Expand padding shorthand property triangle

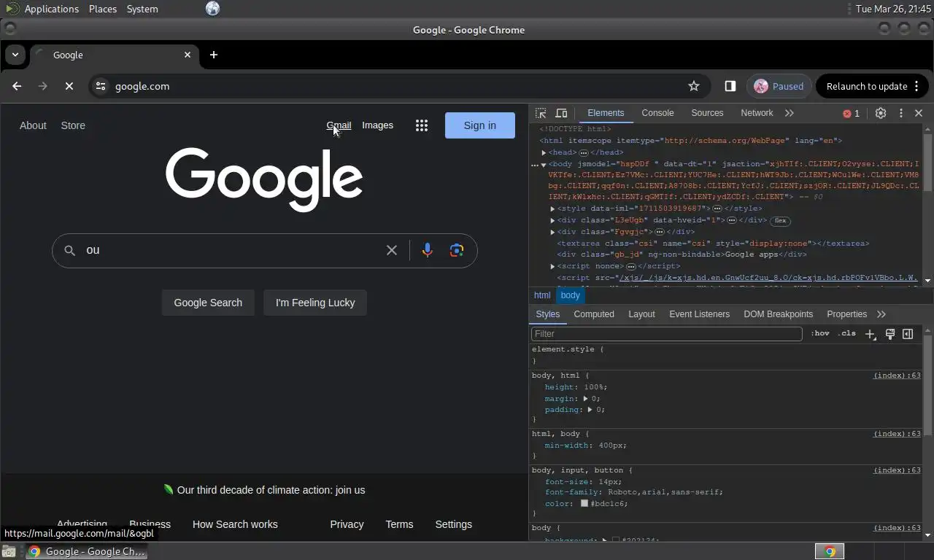590,409
